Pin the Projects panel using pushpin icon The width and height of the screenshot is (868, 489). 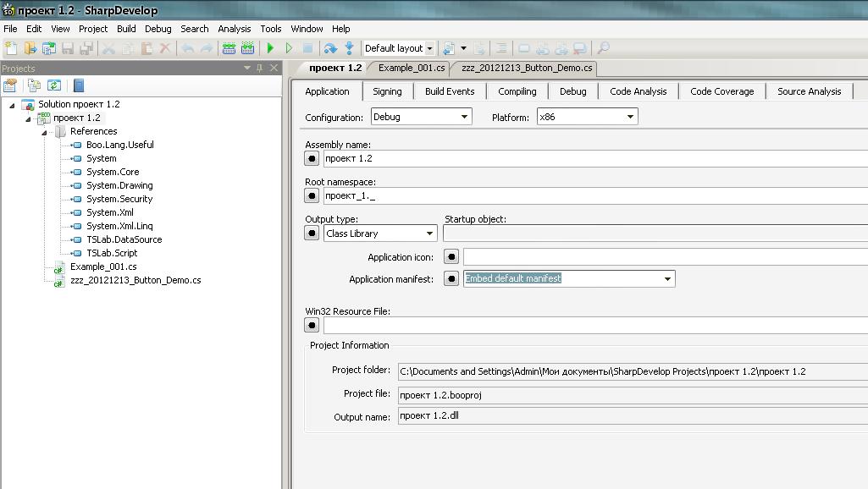pos(261,69)
